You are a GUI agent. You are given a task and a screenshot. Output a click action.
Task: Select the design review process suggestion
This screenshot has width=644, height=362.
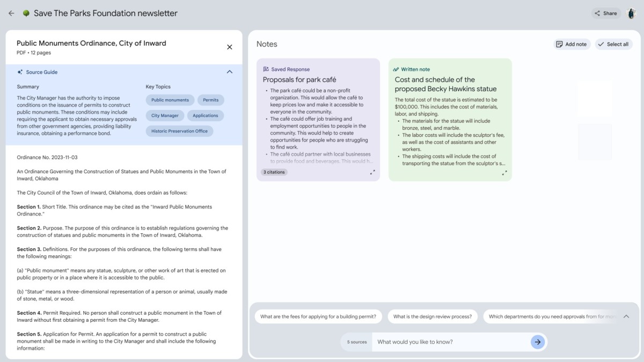[432, 316]
